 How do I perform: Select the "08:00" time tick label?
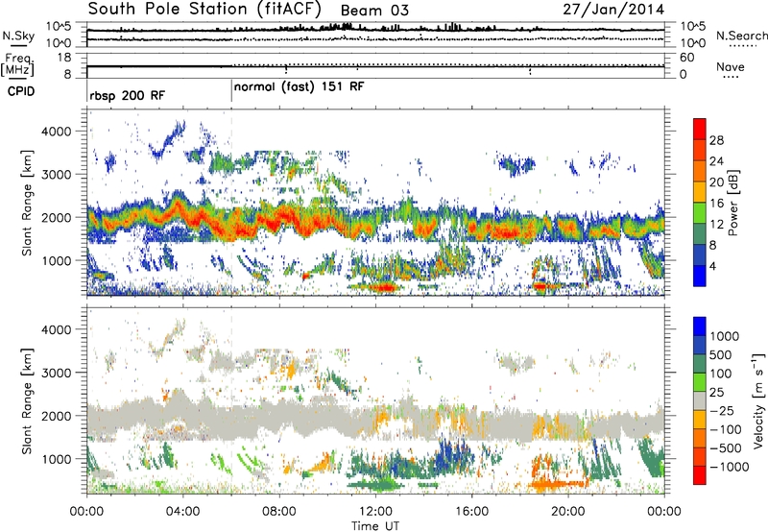click(x=279, y=512)
